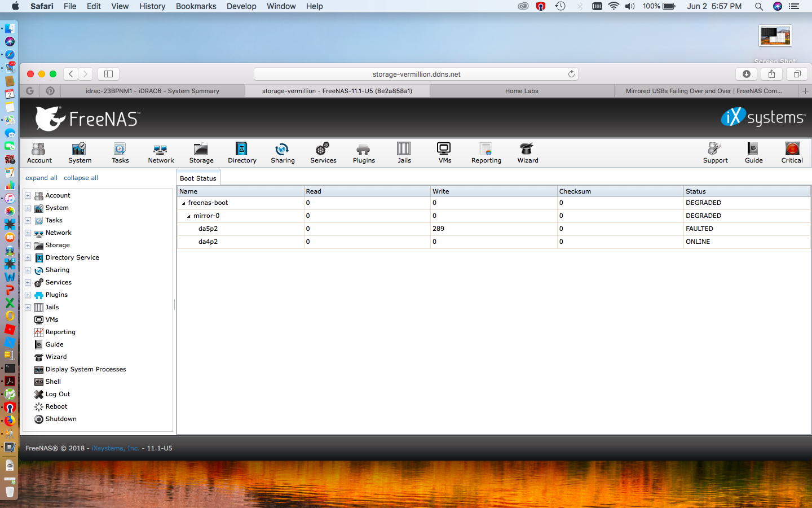
Task: Open a new Safari tab
Action: tap(805, 91)
